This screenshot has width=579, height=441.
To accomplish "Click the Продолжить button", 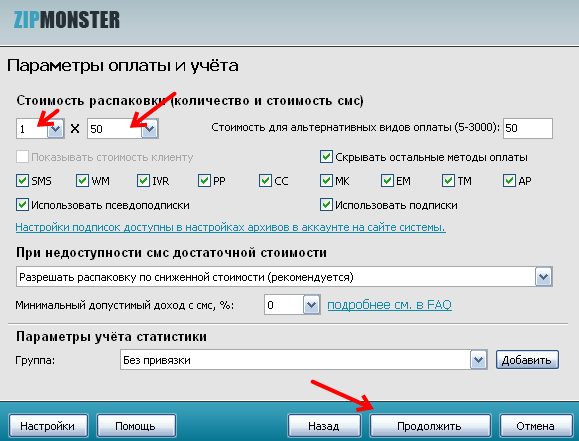I will click(x=430, y=426).
